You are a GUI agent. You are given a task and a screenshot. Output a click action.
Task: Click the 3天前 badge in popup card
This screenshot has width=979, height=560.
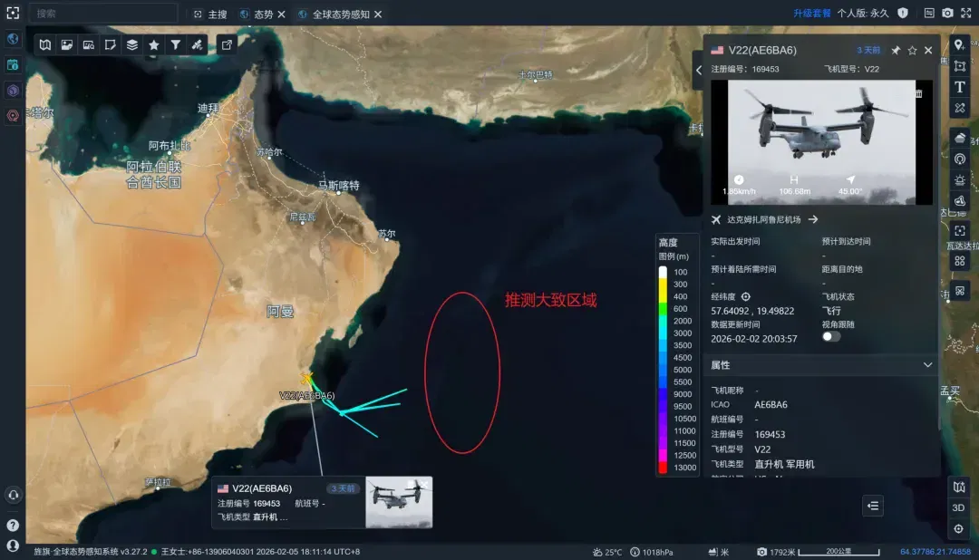pyautogui.click(x=343, y=488)
